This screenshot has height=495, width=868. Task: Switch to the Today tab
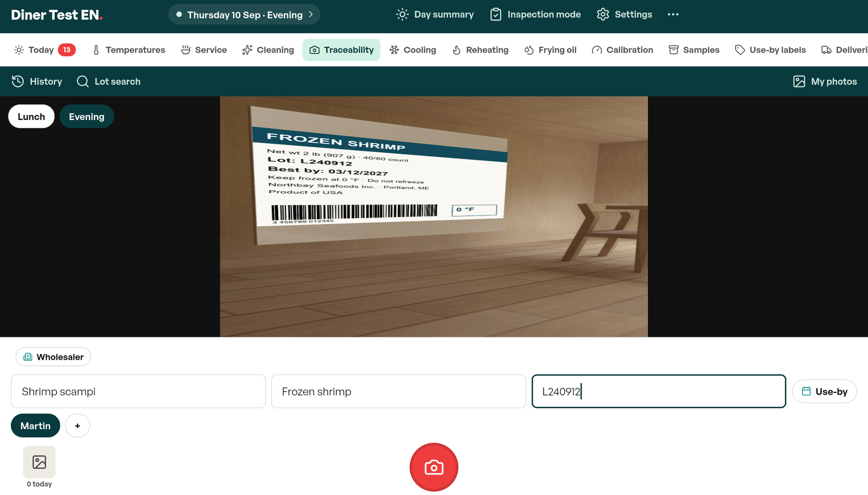point(44,50)
